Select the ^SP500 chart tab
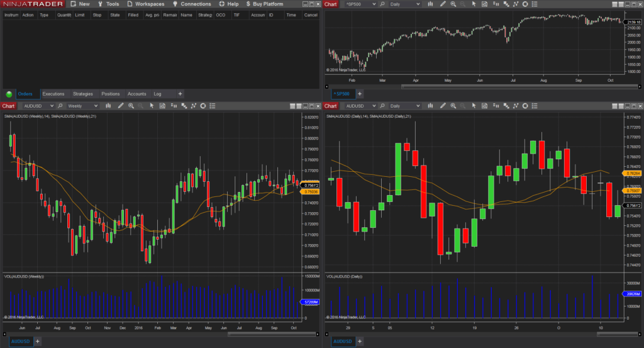 [x=341, y=94]
